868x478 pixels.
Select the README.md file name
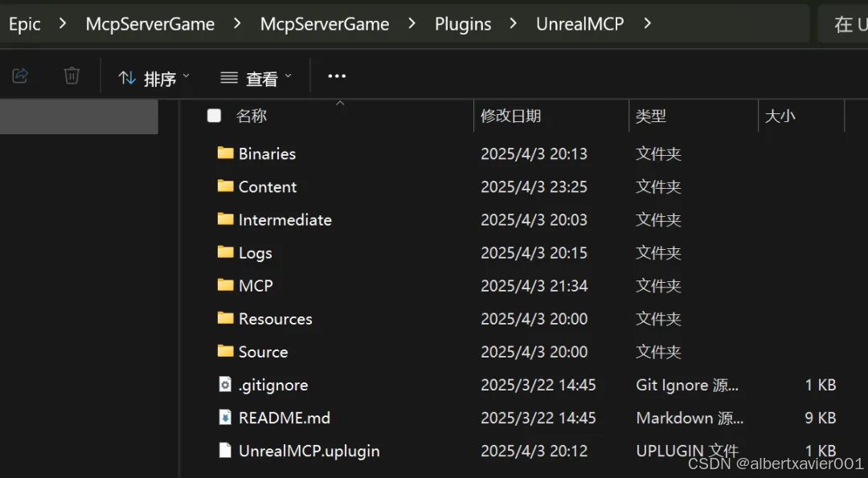point(284,419)
